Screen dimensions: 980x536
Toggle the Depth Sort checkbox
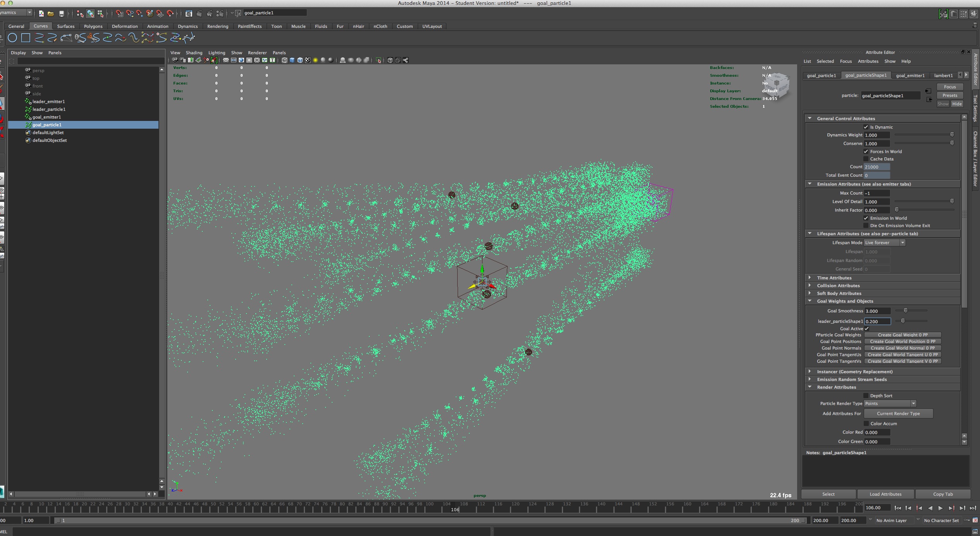[866, 396]
